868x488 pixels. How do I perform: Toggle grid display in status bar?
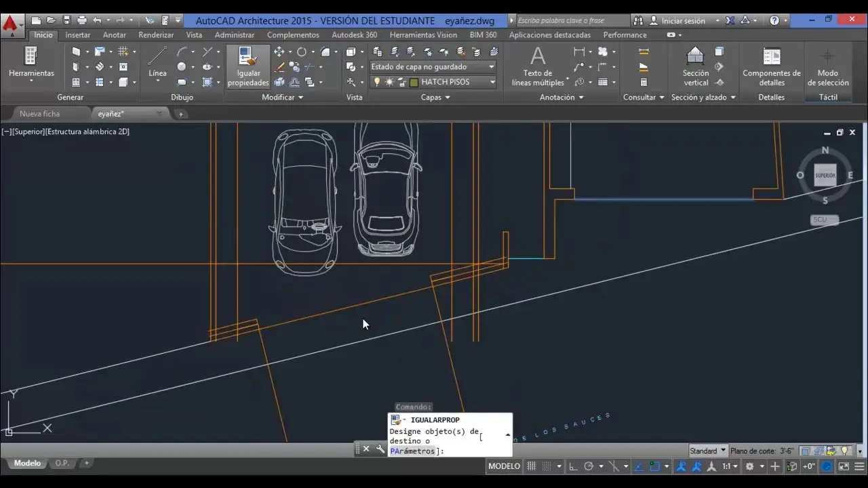pyautogui.click(x=532, y=466)
